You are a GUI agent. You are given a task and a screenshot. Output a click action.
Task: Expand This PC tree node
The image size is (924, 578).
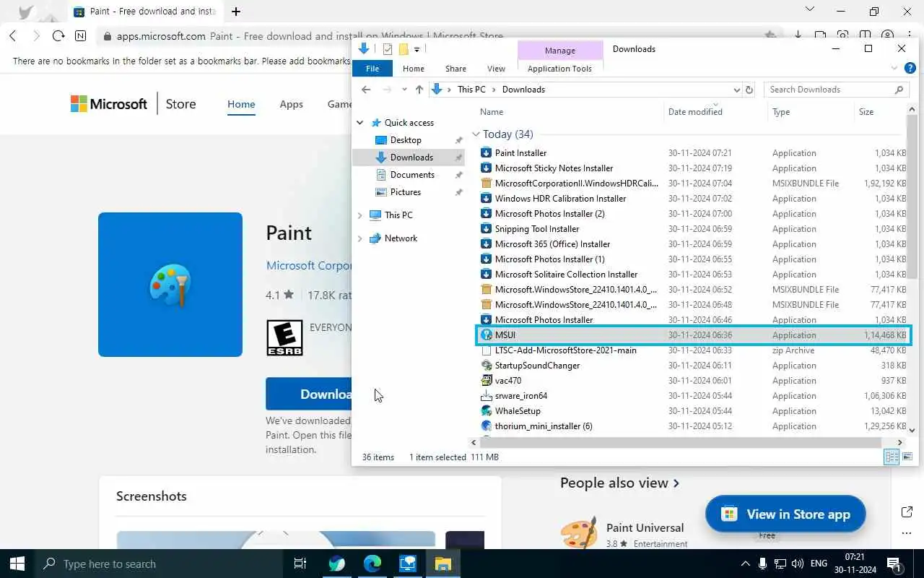[x=360, y=215]
